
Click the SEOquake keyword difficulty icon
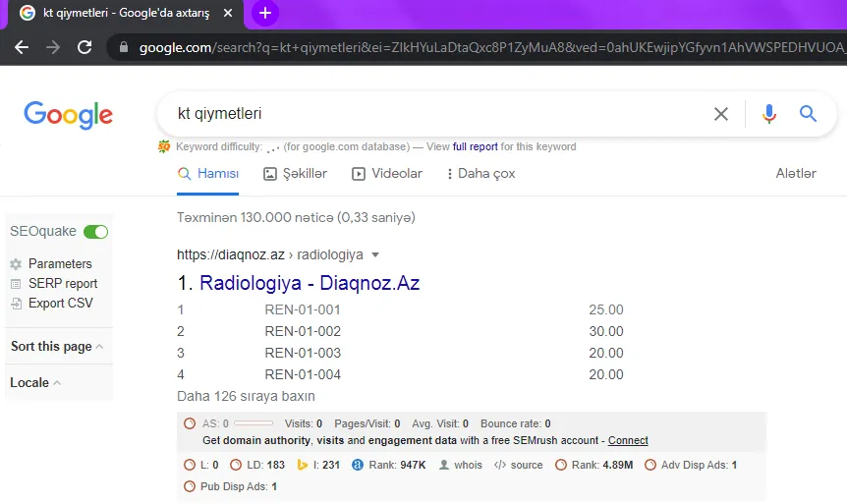[164, 146]
